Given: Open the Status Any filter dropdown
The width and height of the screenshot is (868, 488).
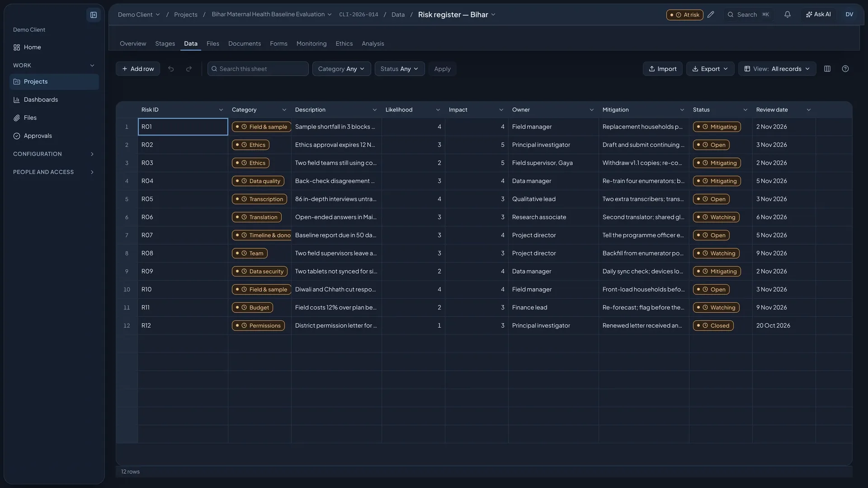Looking at the screenshot, I should click(x=399, y=69).
